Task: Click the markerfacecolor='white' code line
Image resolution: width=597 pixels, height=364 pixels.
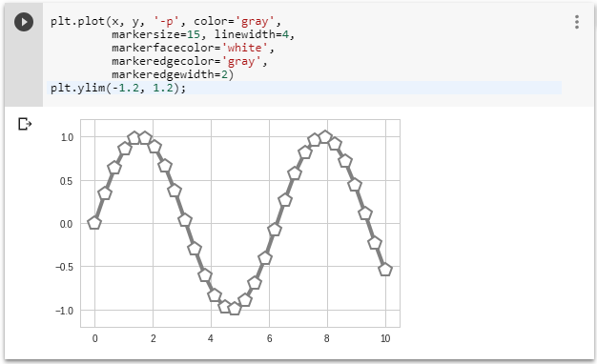Action: tap(193, 48)
